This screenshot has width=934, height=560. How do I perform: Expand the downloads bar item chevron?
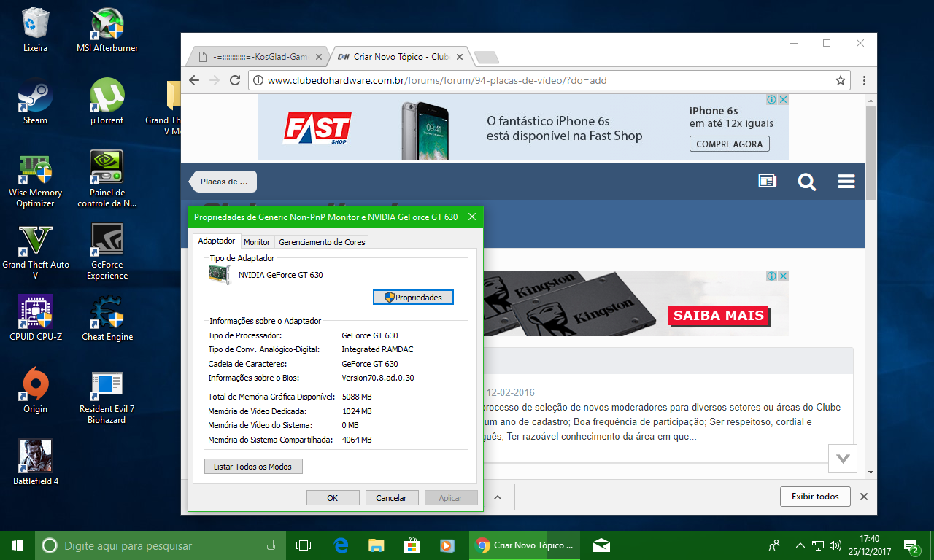498,497
